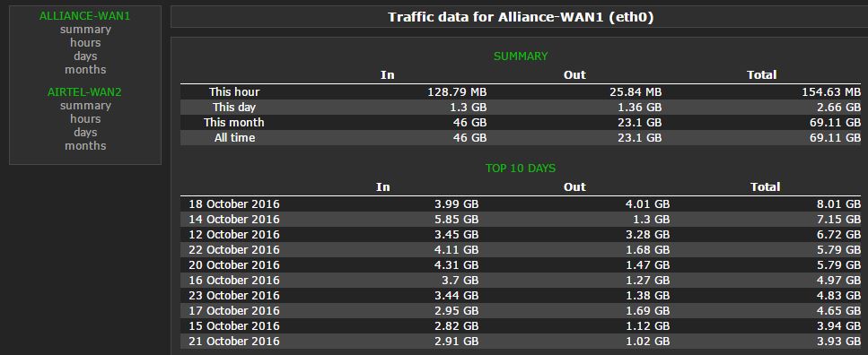
Task: Open ALLIANCE-WAN1 interface heading link
Action: (84, 16)
